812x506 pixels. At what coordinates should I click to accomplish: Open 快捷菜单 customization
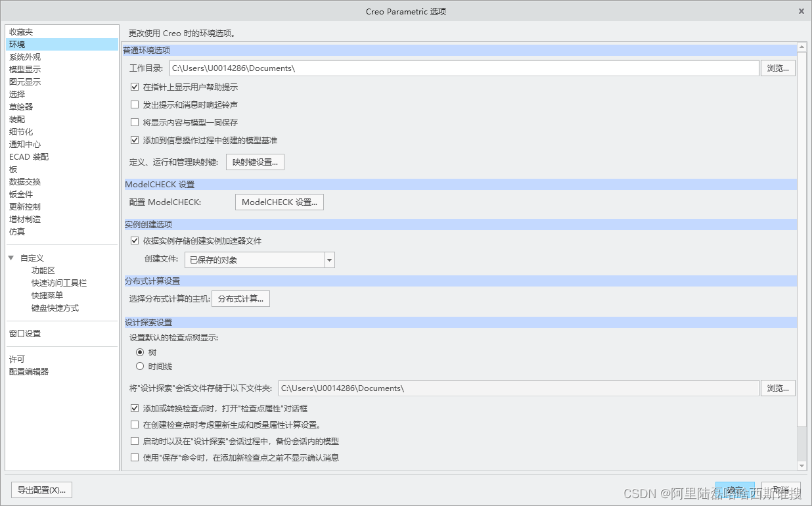tap(47, 296)
